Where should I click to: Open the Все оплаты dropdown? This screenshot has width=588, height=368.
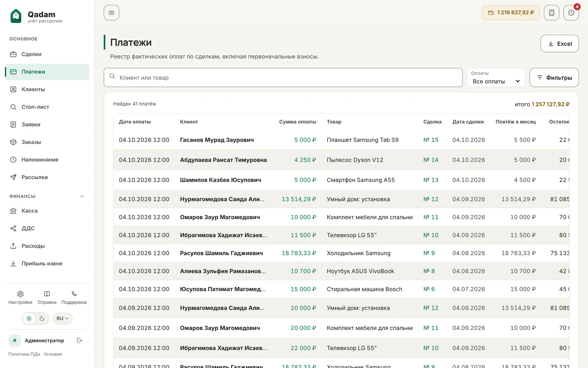pos(496,78)
